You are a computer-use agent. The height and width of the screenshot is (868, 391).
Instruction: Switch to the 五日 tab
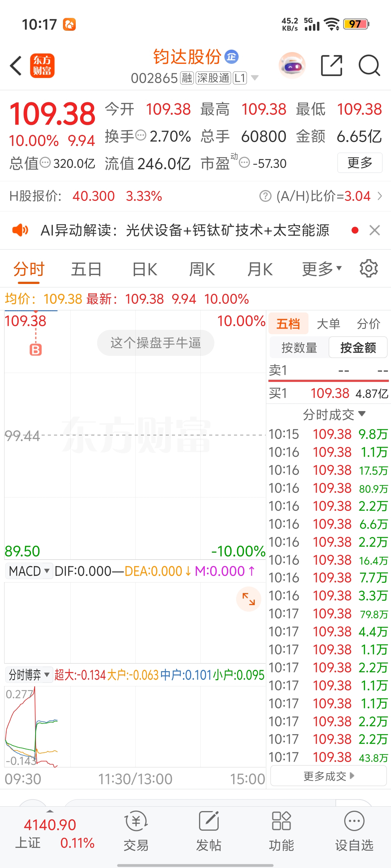86,269
